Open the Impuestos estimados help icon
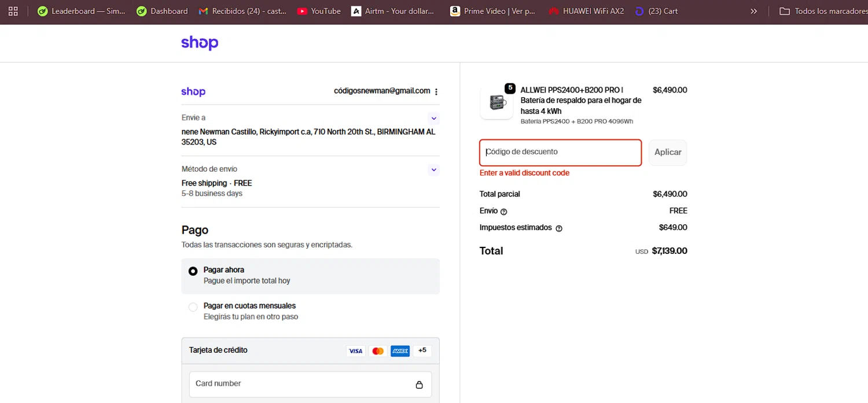The height and width of the screenshot is (403, 868). point(559,228)
